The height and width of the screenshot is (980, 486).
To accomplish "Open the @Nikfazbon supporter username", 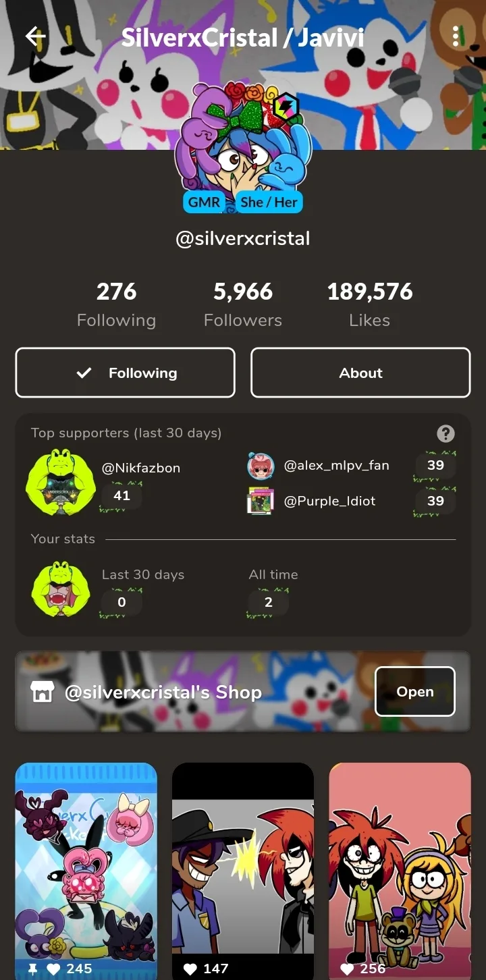I will (x=141, y=468).
